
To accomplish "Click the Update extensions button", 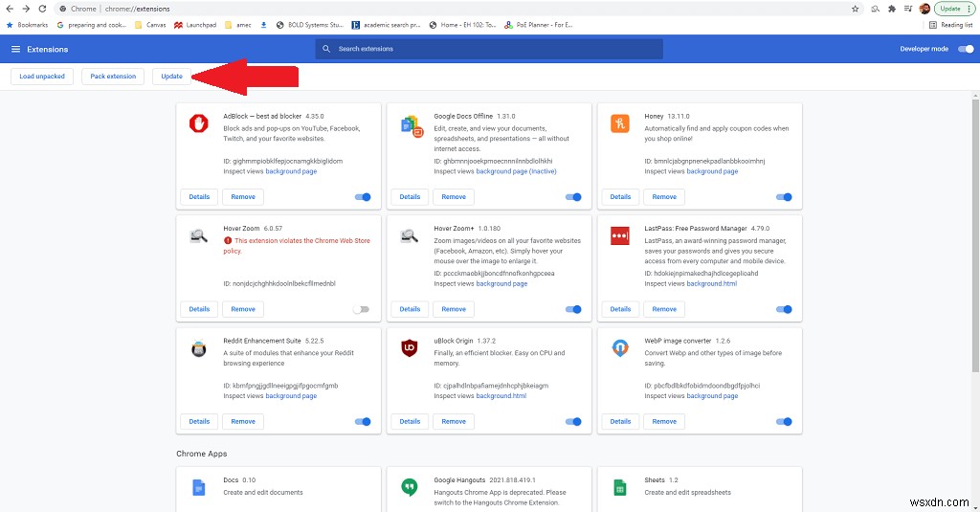I will click(172, 77).
